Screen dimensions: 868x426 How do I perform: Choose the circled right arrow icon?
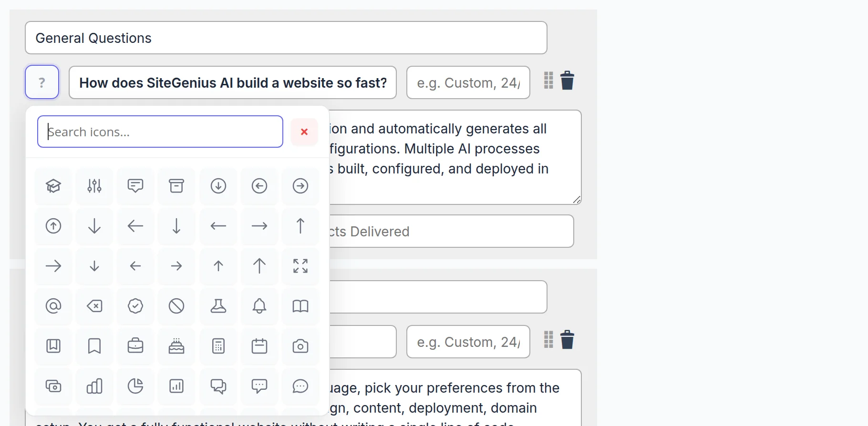coord(300,186)
